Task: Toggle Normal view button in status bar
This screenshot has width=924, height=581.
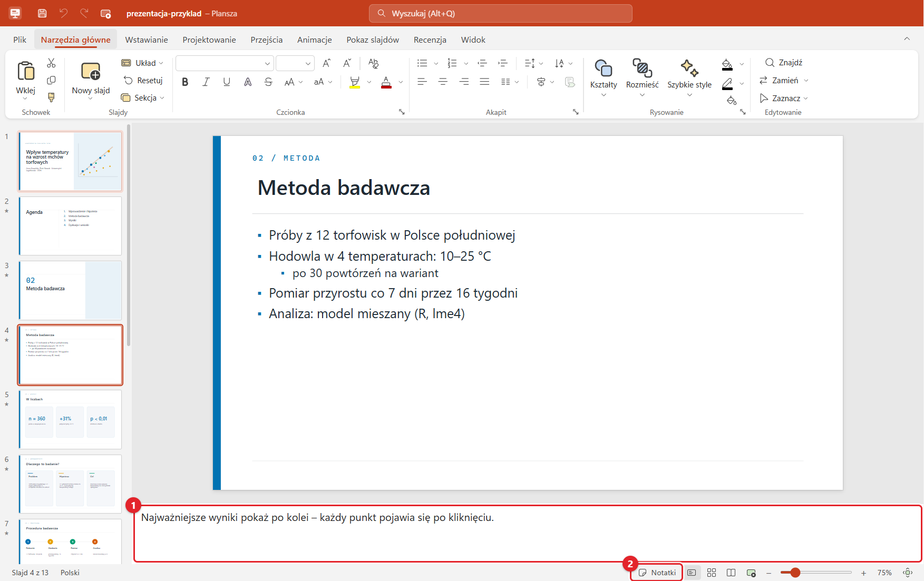Action: (692, 573)
